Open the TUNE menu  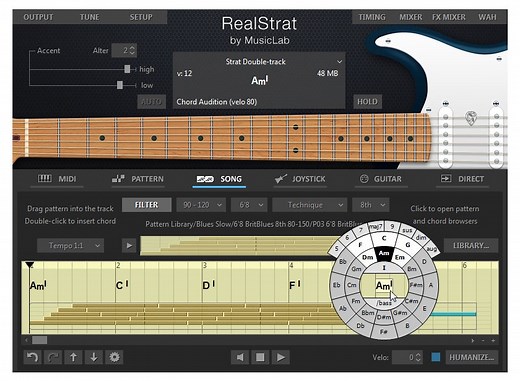click(x=89, y=17)
